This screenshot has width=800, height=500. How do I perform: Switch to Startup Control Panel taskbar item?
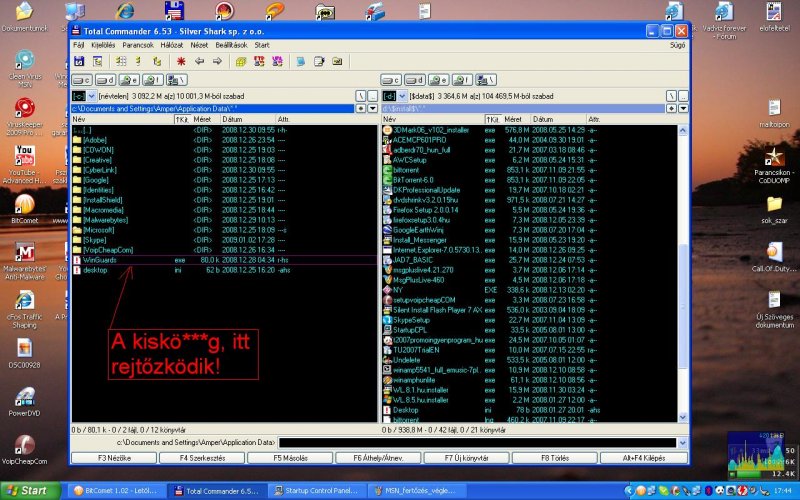coord(317,491)
